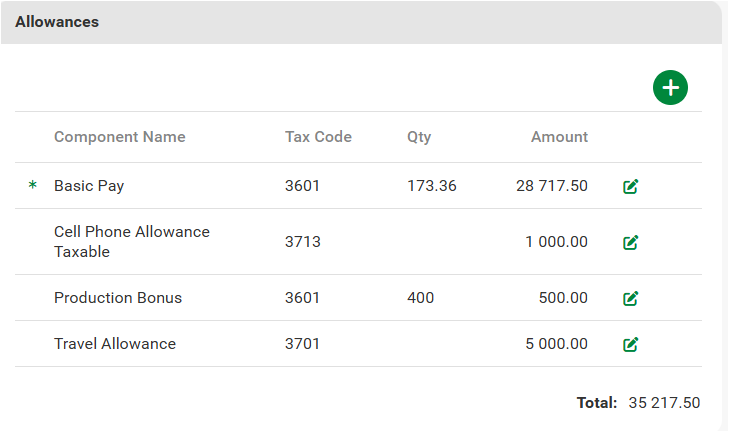Click the 173.36 quantity for Basic Pay
The image size is (729, 432).
[432, 186]
